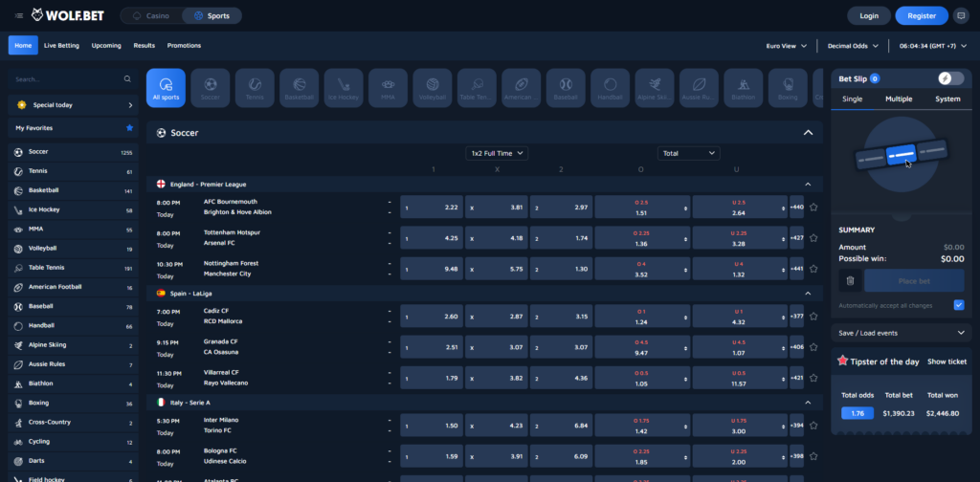Screen dimensions: 980x482
Task: Toggle the quick bet lightning switch
Action: click(951, 78)
